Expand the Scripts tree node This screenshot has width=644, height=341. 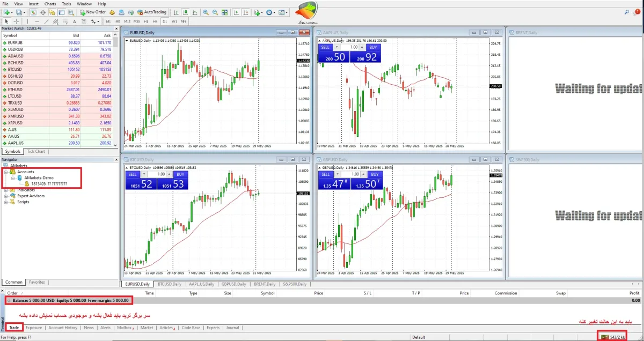click(6, 202)
